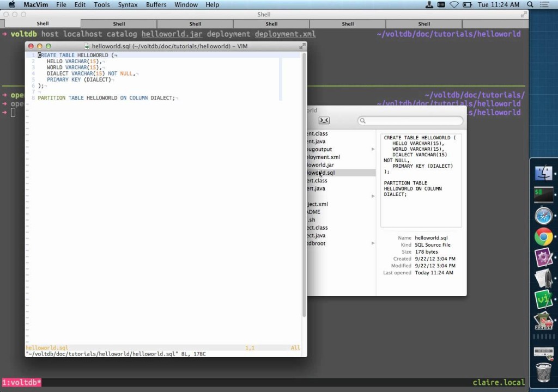
Task: Toggle full screen for the terminal window
Action: tap(524, 14)
